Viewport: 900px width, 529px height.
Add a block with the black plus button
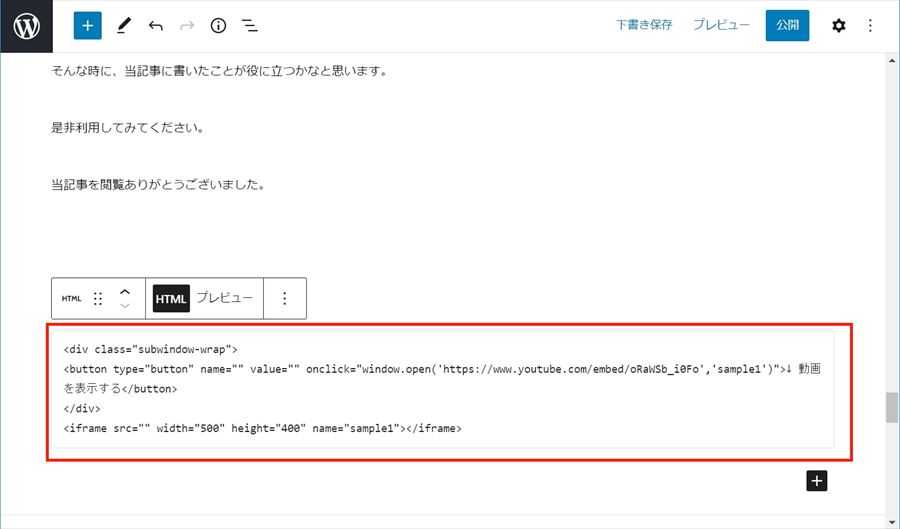tap(817, 481)
